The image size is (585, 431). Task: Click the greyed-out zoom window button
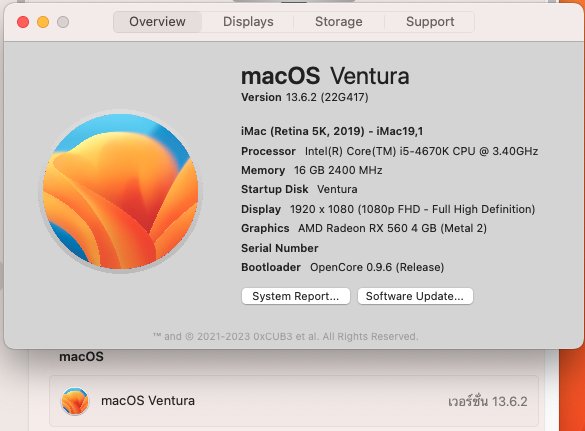(63, 22)
